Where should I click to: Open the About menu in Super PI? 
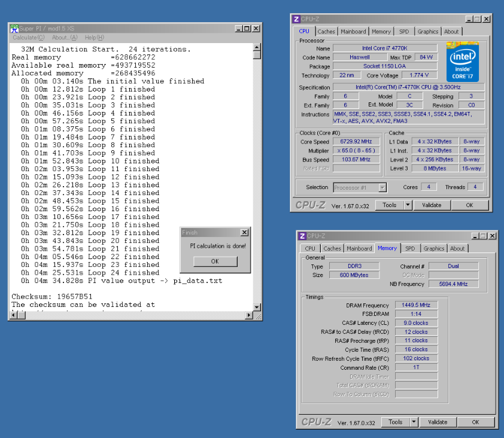65,38
